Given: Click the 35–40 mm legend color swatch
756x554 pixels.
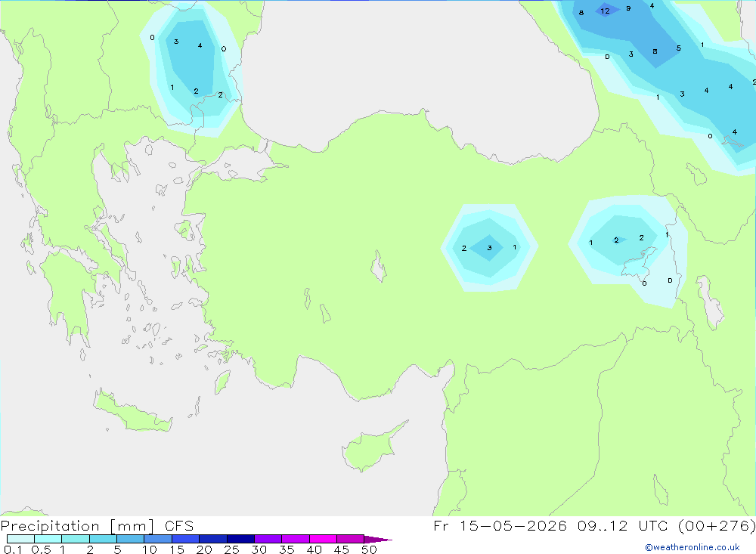Looking at the screenshot, I should point(296,539).
